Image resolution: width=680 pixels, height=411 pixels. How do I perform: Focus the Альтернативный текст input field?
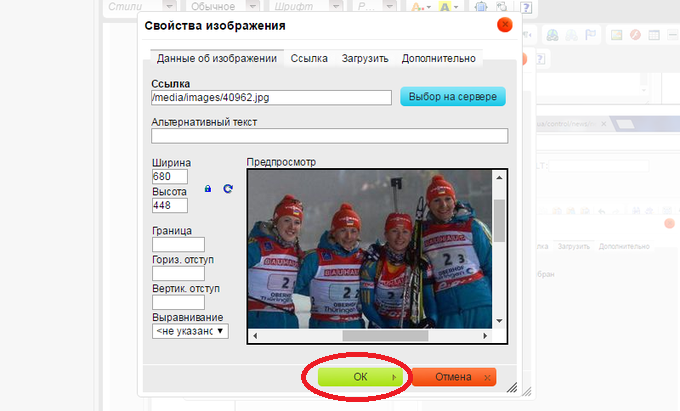coord(329,137)
